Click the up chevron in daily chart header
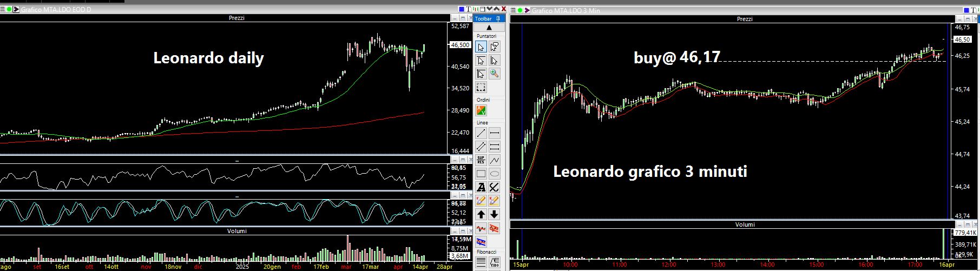This screenshot has height=271, width=980. point(497,9)
